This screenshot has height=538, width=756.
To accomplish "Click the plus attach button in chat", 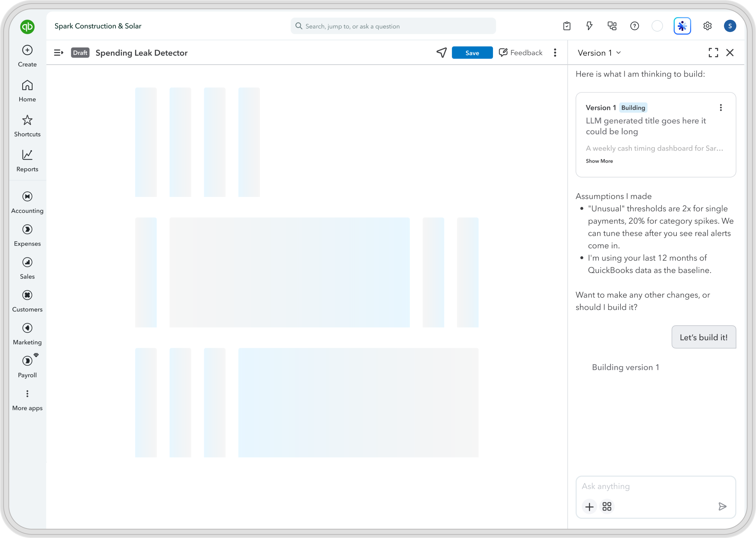I will [x=589, y=506].
